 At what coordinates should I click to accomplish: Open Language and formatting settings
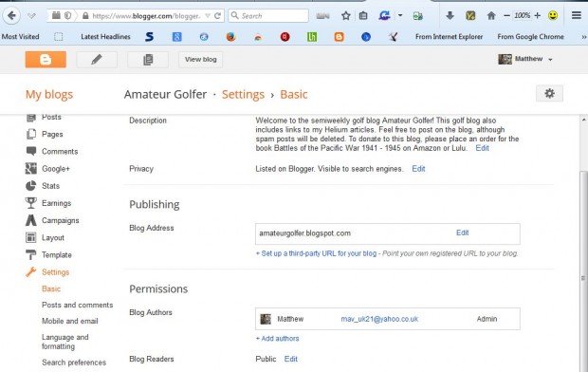[x=65, y=342]
